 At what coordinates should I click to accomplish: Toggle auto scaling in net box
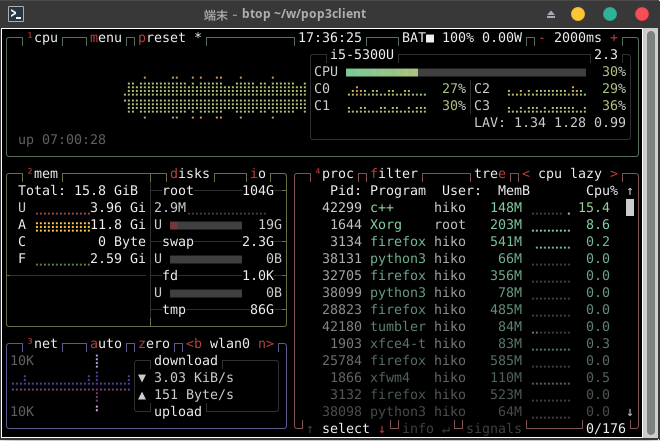click(106, 343)
